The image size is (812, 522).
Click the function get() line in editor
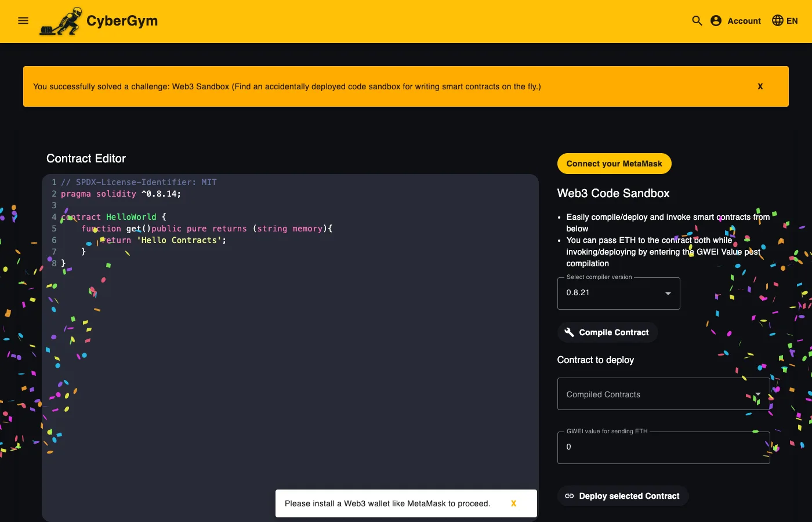click(207, 229)
